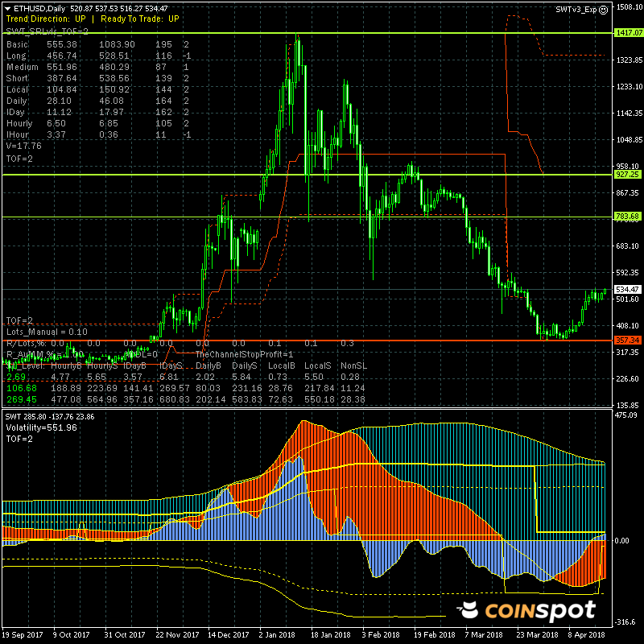Click TheChannelStopProfit=1 text label
The image size is (644, 644).
click(245, 354)
